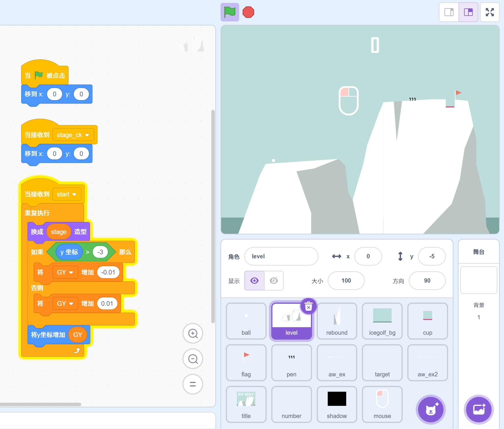Select the shadow sprite thumbnail

[337, 404]
